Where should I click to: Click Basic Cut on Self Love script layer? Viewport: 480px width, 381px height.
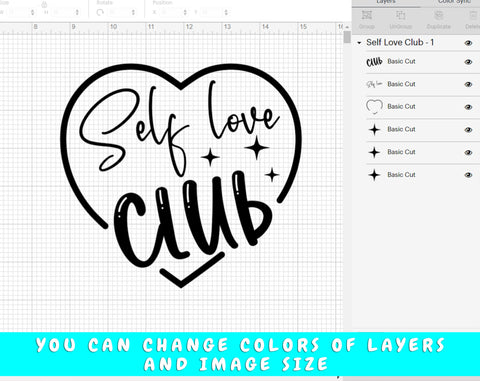point(401,84)
